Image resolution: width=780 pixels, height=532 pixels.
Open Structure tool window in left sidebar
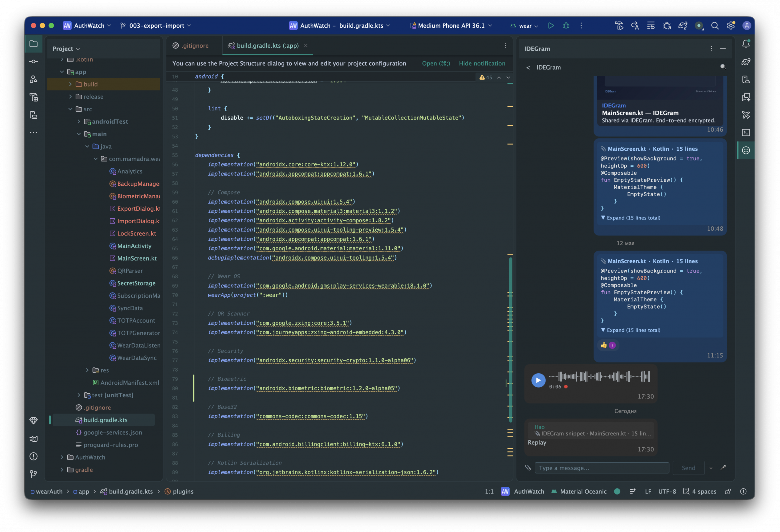coord(33,79)
